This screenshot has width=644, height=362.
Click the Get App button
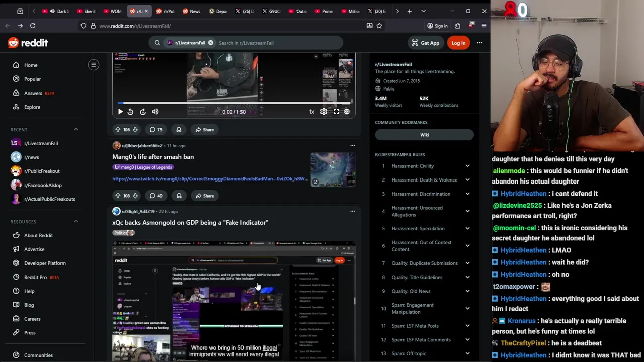click(425, 43)
